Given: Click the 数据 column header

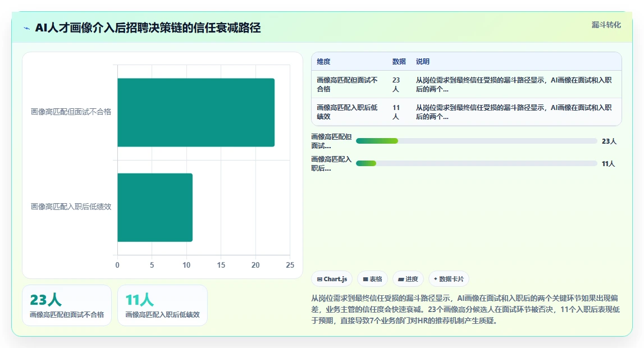Looking at the screenshot, I should [399, 62].
